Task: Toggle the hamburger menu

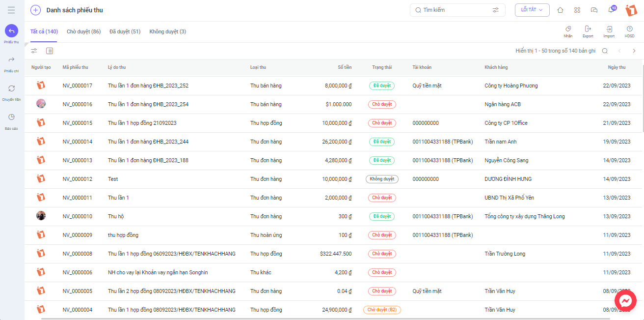Action: (x=11, y=10)
